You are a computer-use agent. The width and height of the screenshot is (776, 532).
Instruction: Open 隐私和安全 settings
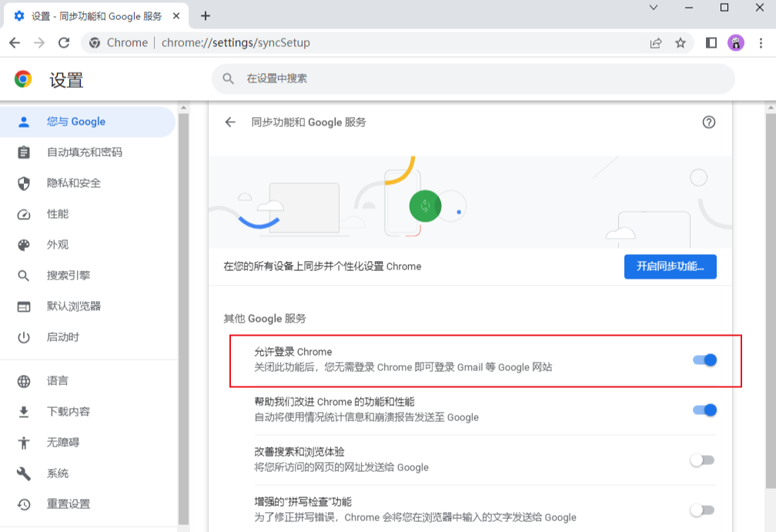tap(88, 183)
